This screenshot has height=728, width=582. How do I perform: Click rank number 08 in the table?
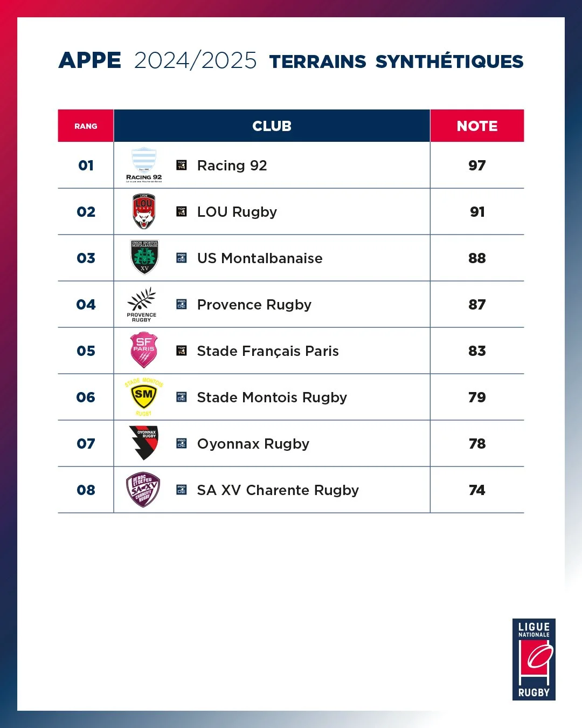point(86,490)
